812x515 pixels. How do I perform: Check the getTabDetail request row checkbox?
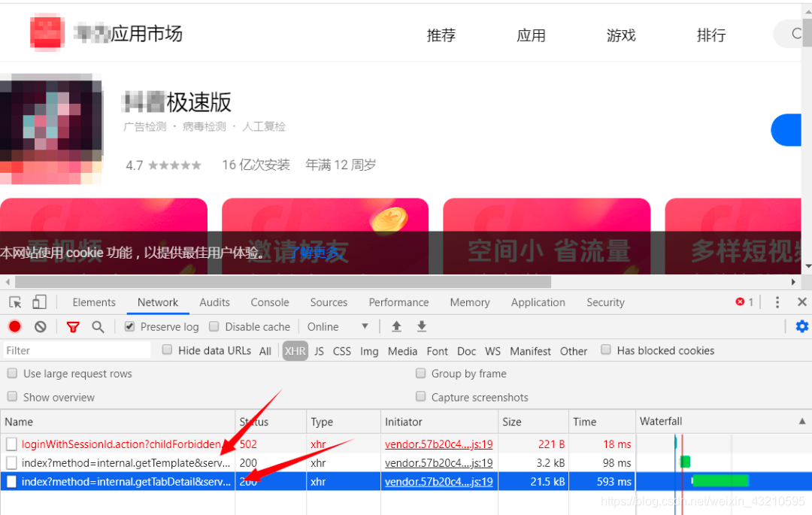[11, 481]
